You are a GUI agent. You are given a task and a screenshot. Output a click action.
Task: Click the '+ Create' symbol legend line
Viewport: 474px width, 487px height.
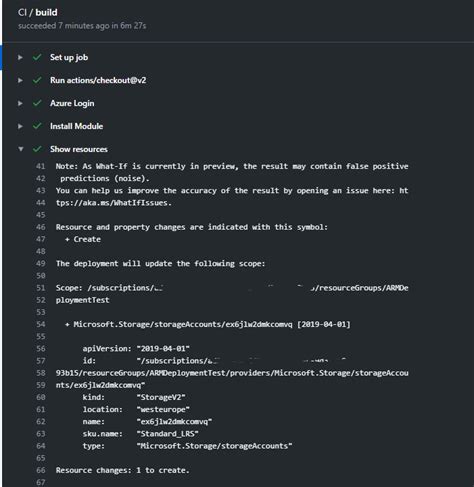click(83, 239)
